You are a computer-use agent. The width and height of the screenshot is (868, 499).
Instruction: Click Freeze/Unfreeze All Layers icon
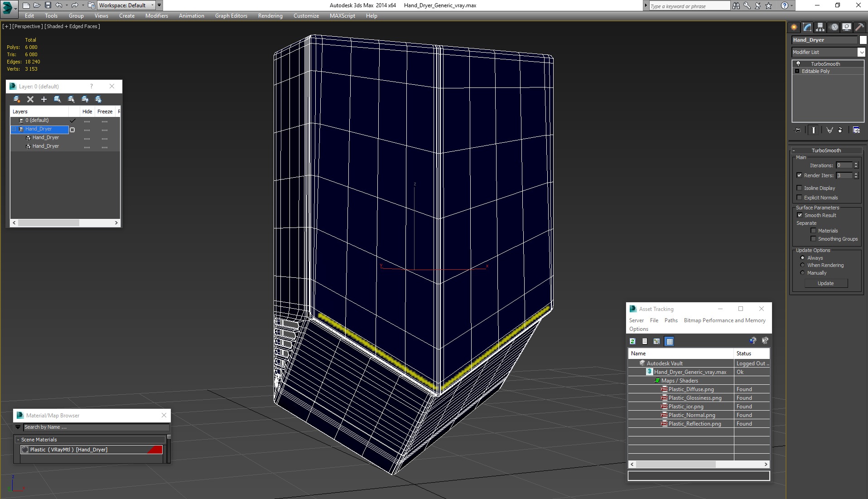[98, 99]
